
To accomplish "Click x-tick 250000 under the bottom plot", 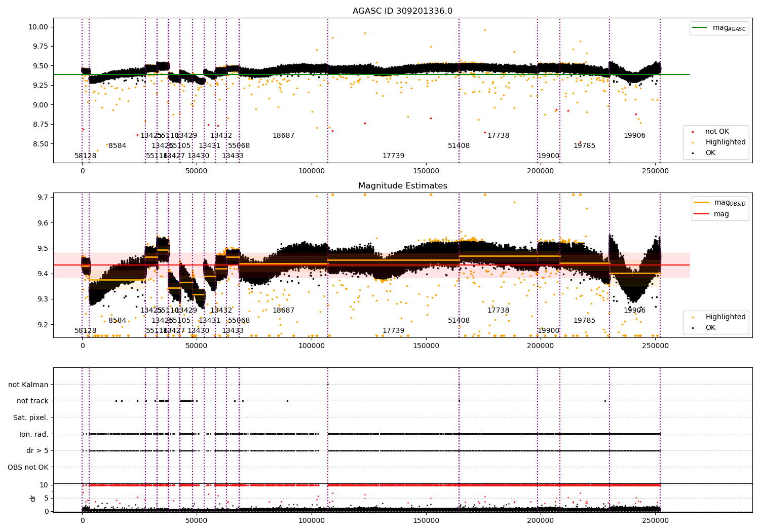I will pyautogui.click(x=656, y=520).
